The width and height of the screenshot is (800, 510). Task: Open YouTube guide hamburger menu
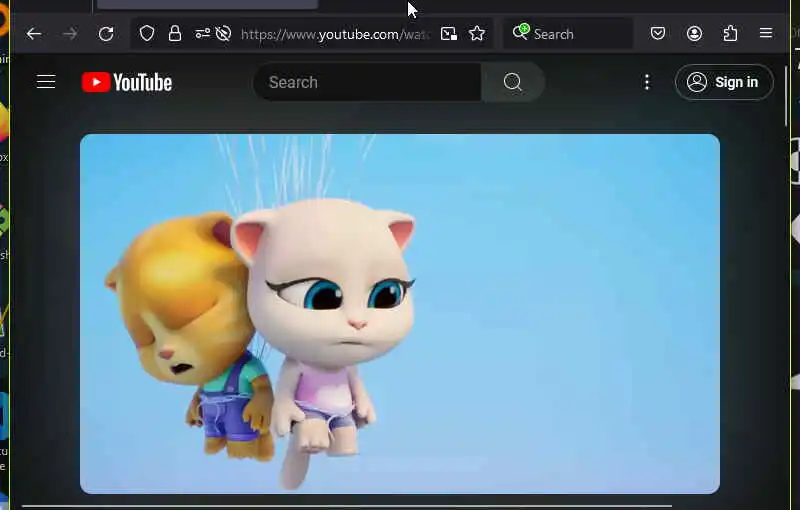coord(46,82)
